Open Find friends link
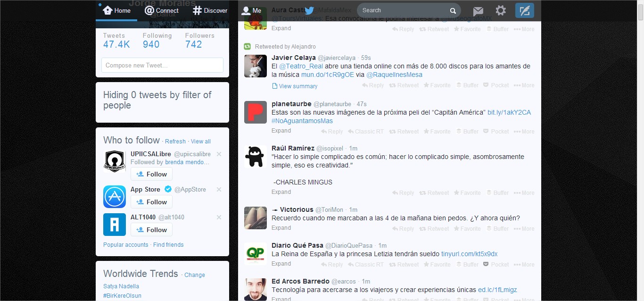Viewport: 644px width, 301px height. coord(168,245)
